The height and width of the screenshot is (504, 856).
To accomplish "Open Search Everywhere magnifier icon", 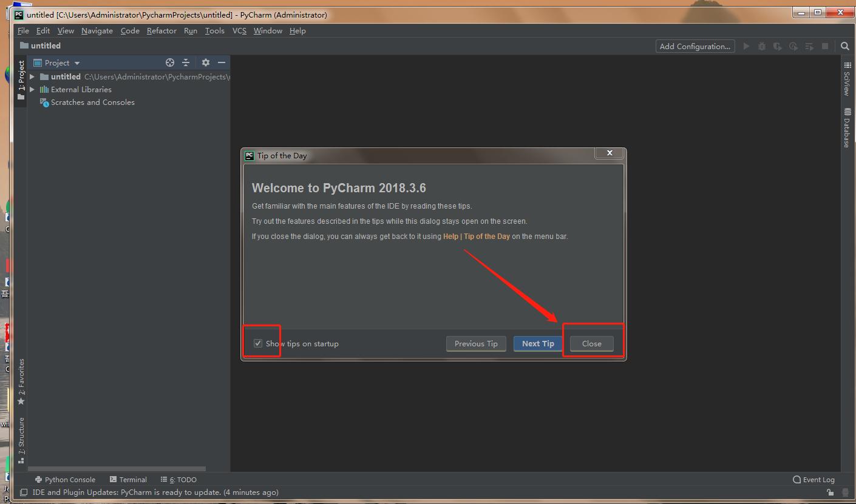I will tap(844, 46).
